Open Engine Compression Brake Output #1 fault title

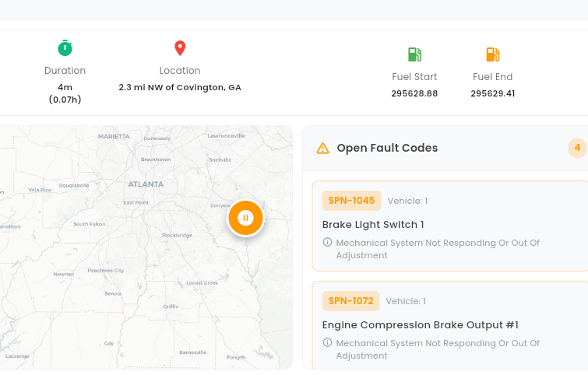coord(421,324)
